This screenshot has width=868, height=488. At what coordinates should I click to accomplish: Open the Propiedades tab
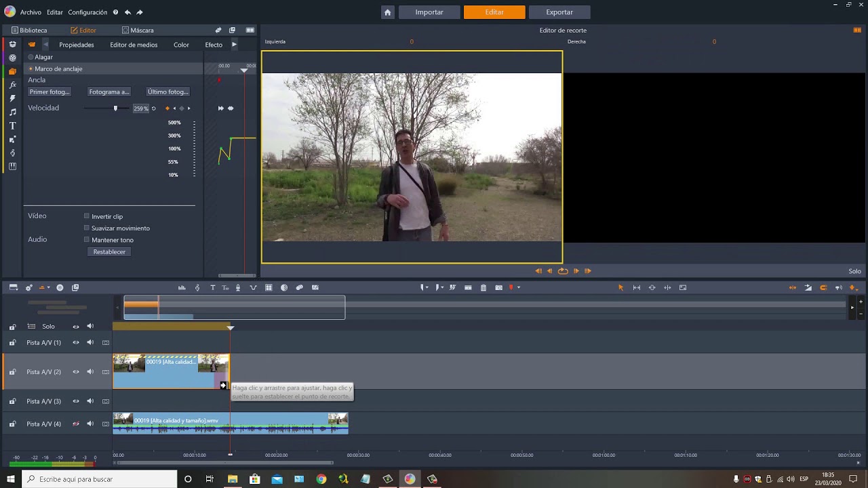77,45
